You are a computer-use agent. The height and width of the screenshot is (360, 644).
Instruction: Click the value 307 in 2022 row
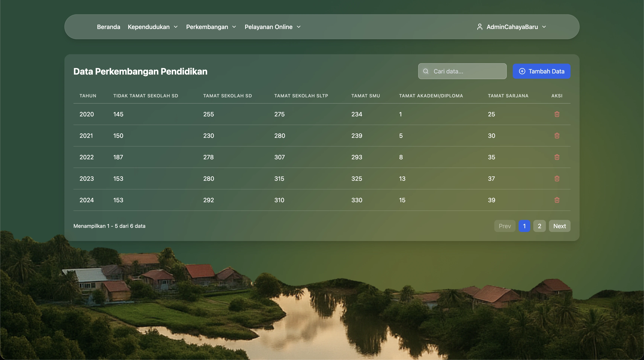[x=279, y=157]
